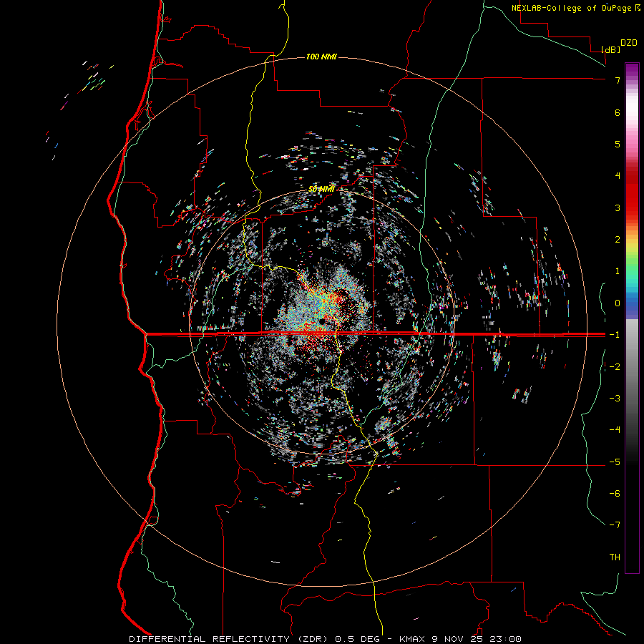Click the 7 value on the scale

click(x=618, y=80)
